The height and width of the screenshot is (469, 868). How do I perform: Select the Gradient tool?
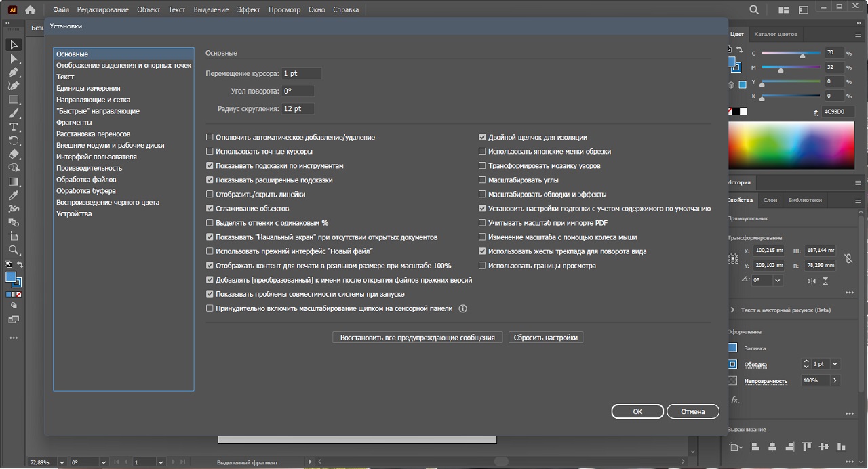pyautogui.click(x=14, y=182)
